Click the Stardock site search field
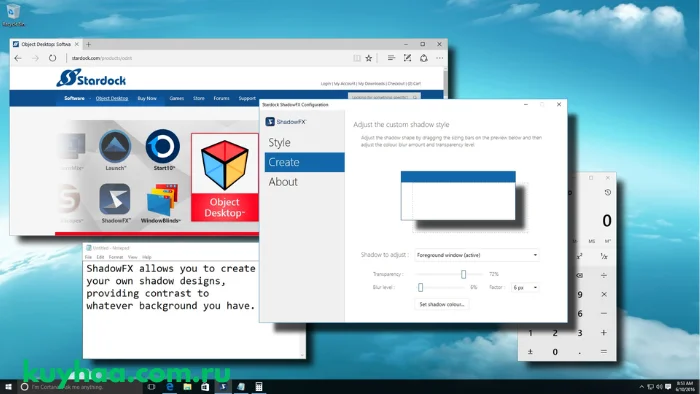The width and height of the screenshot is (700, 394). point(384,96)
